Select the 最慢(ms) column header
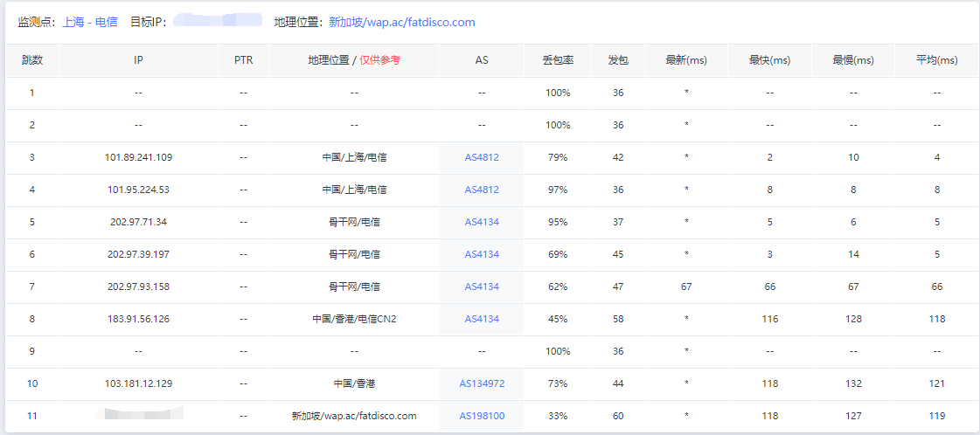This screenshot has width=980, height=435. tap(853, 60)
